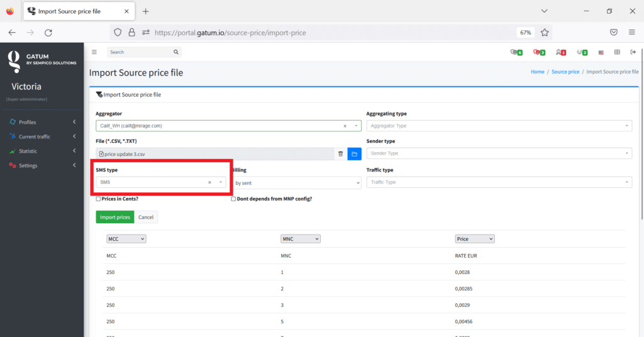Check Dont depends from MNP config
This screenshot has height=337, width=644.
pos(234,199)
